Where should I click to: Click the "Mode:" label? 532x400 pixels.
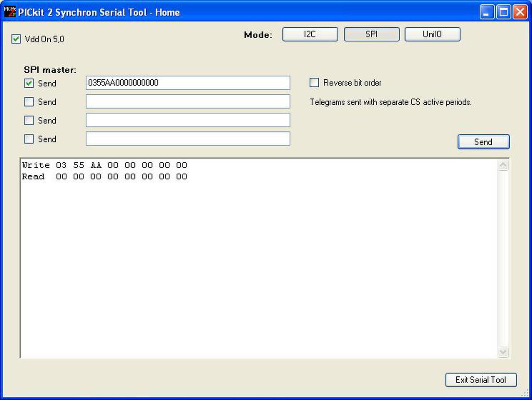click(258, 35)
